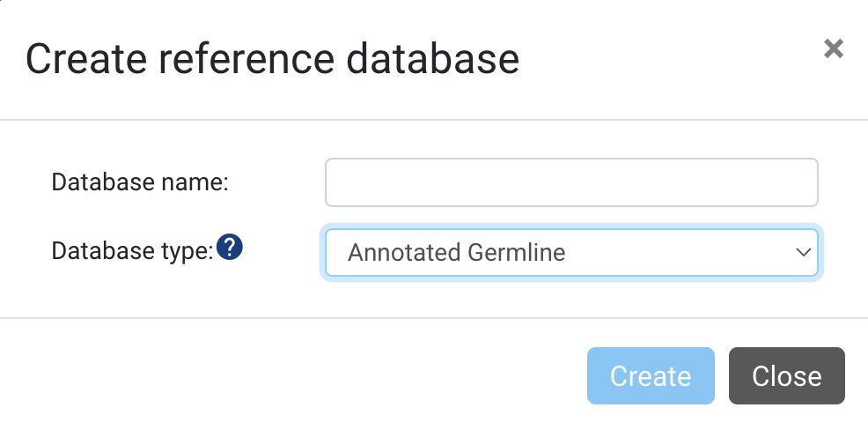Click the dark Close button
Image resolution: width=868 pixels, height=430 pixels.
tap(787, 375)
